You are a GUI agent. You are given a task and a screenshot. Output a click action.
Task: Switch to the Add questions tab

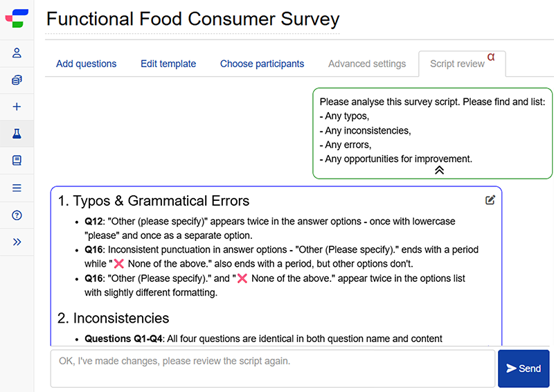tap(87, 64)
